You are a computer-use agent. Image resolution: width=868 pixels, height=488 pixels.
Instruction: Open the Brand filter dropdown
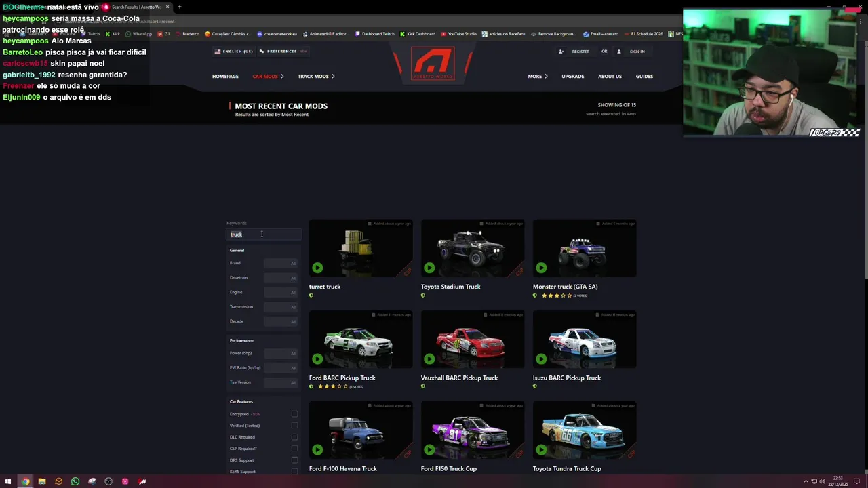[x=280, y=263]
